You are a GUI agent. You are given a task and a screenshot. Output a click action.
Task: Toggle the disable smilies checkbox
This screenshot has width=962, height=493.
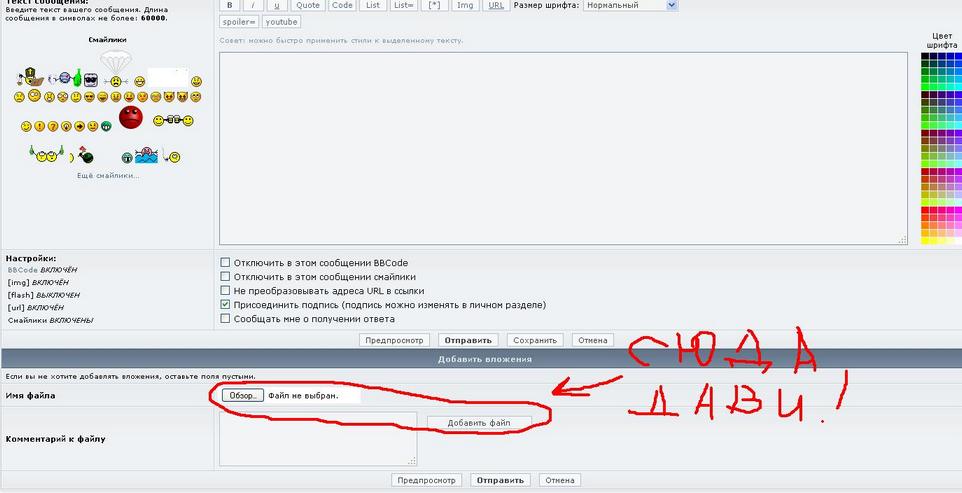click(225, 277)
